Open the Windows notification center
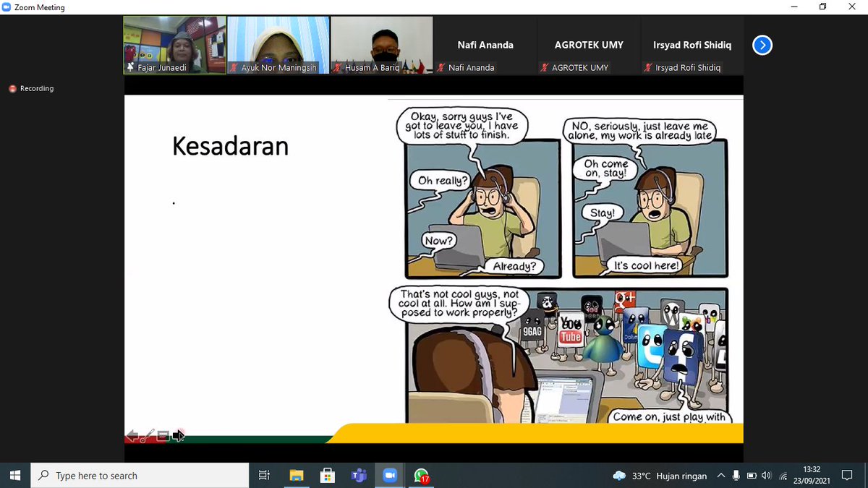 (x=847, y=476)
